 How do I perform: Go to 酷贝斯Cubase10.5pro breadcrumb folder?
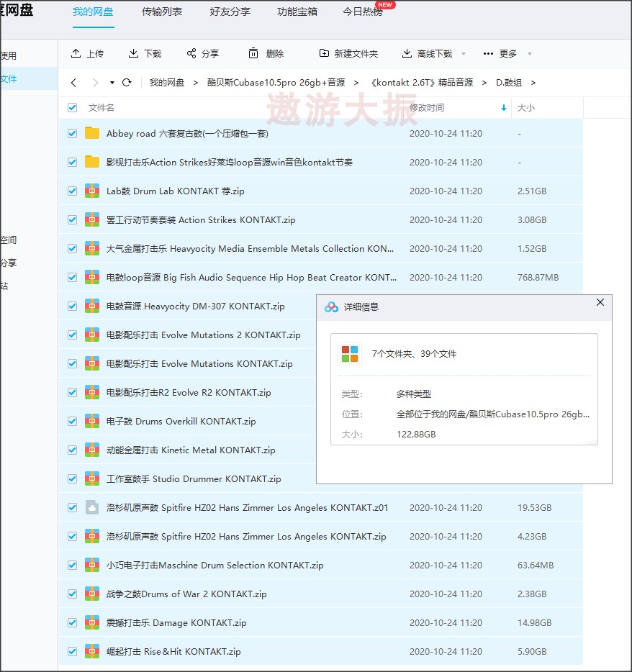[276, 82]
